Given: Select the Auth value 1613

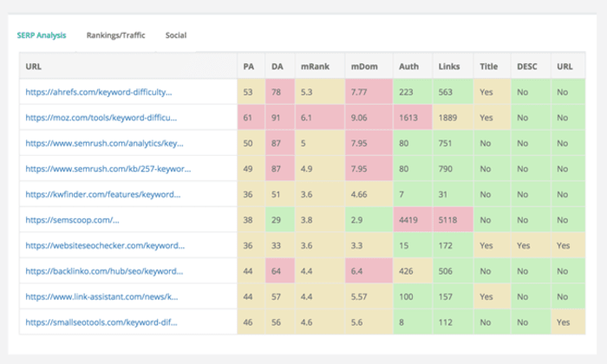Looking at the screenshot, I should (x=413, y=118).
